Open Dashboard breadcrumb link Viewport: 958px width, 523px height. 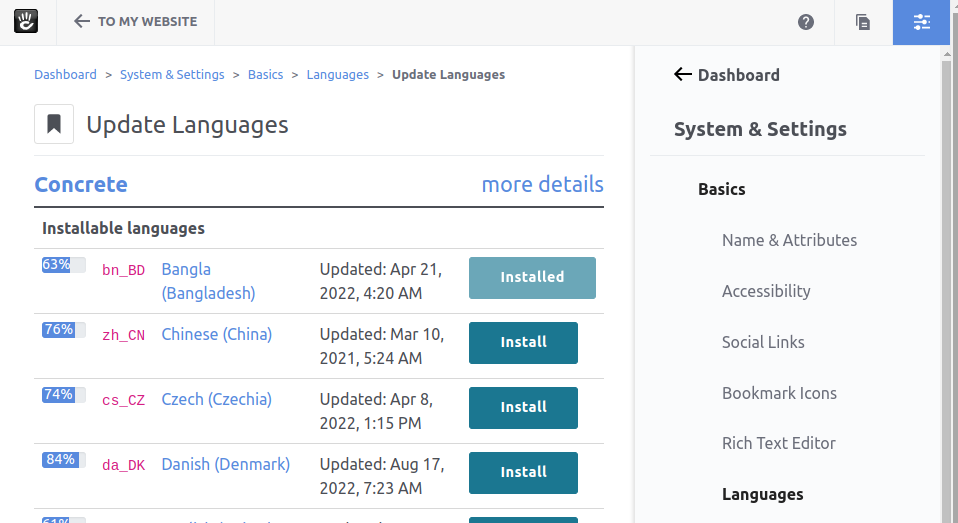(x=65, y=75)
